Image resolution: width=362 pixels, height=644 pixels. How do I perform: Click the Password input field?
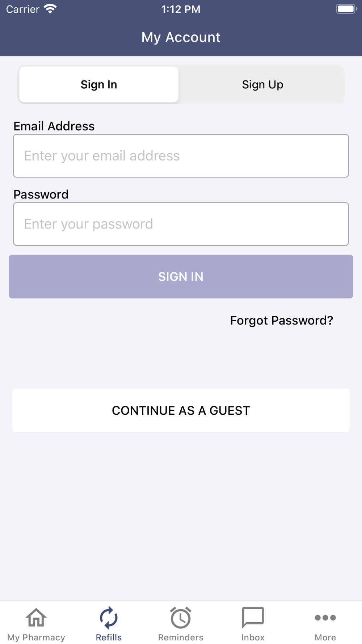[x=181, y=224]
